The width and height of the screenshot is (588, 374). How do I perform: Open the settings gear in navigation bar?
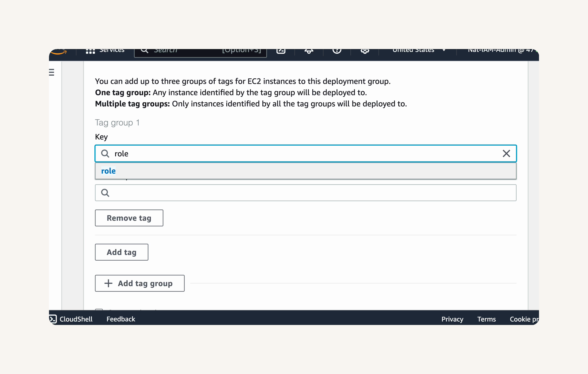365,51
